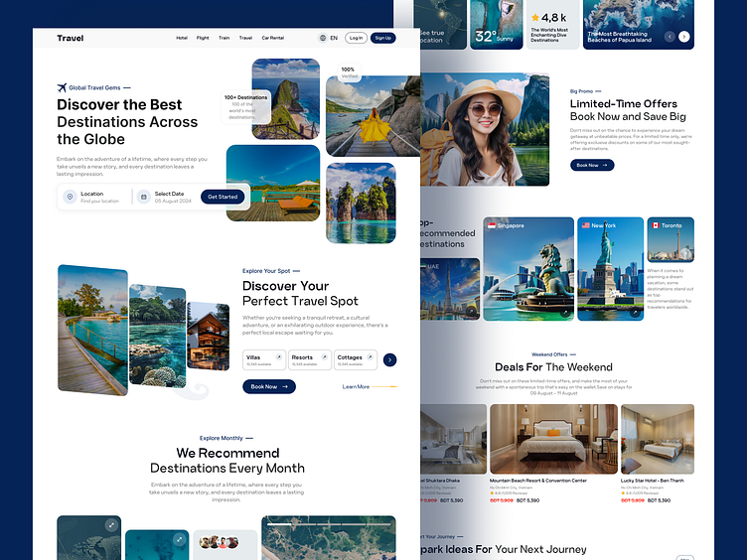
Task: Click the 100% Verified badge
Action: [350, 72]
